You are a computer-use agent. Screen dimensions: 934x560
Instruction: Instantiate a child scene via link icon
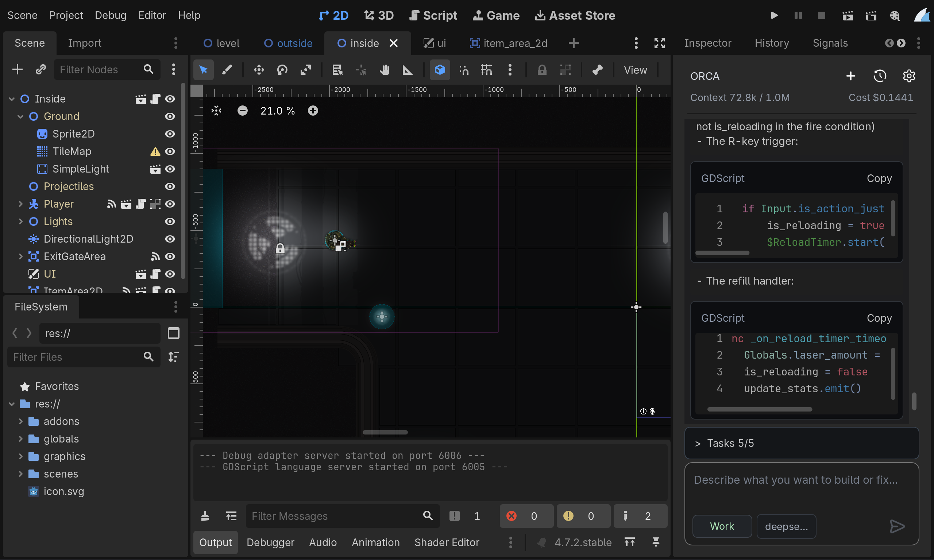tap(41, 69)
